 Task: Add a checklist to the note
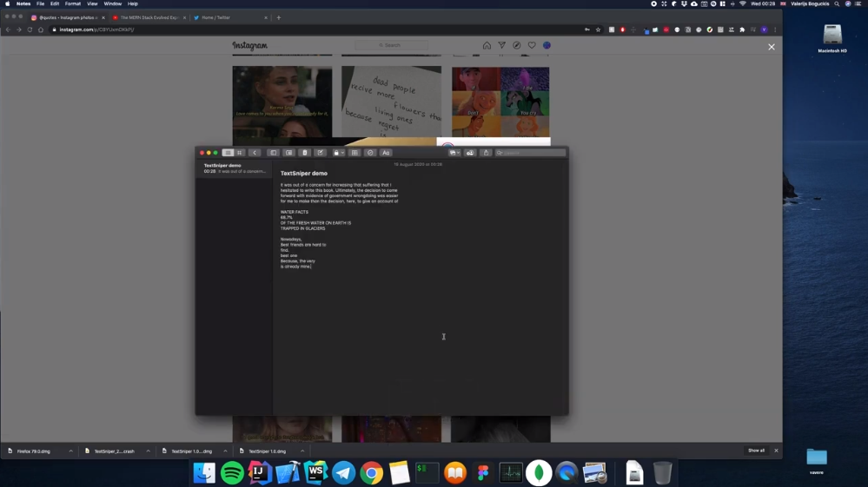coord(370,153)
